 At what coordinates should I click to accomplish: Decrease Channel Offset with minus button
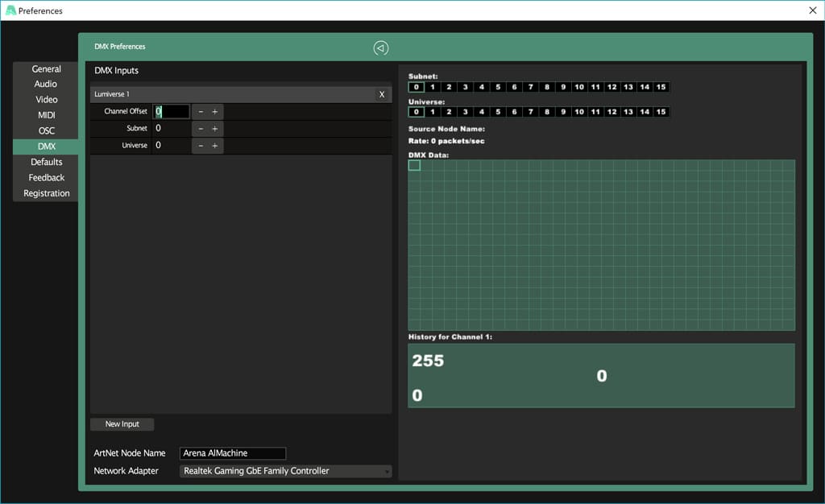[201, 112]
